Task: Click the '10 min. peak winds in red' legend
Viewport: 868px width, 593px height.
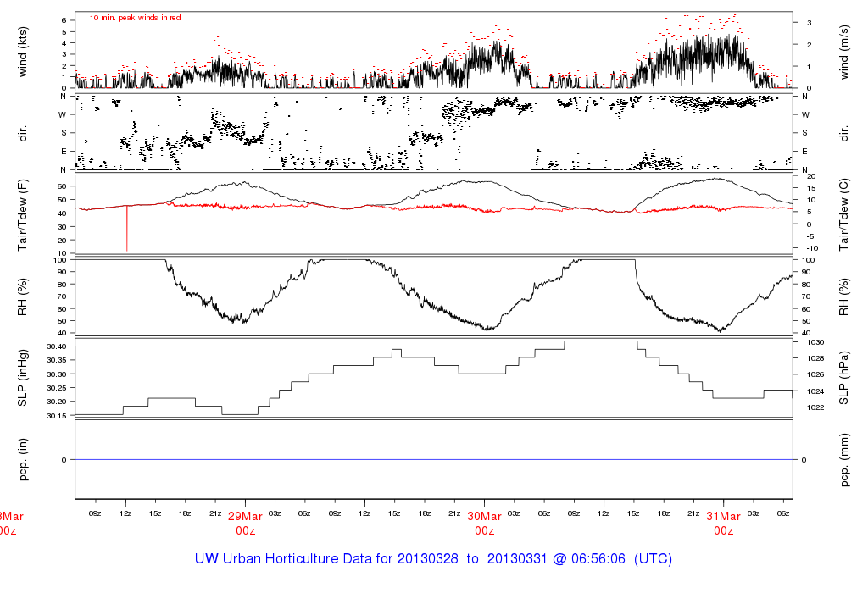Action: [x=135, y=18]
